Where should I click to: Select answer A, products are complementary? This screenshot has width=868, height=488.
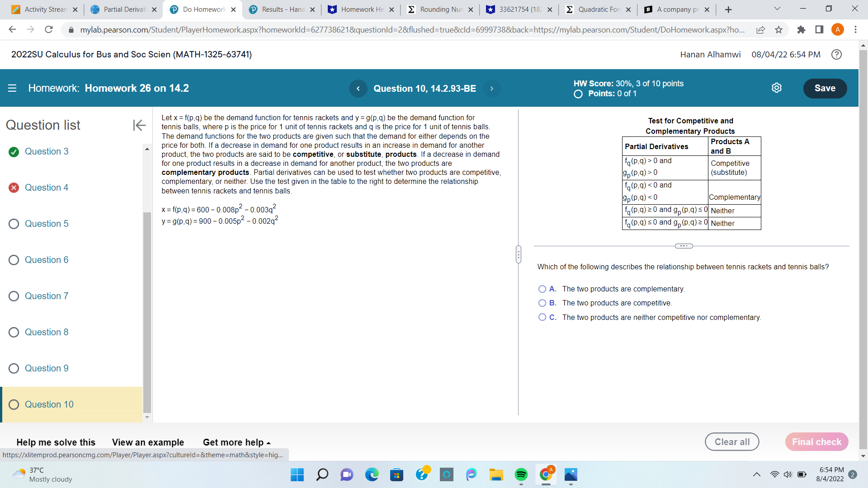click(x=542, y=289)
